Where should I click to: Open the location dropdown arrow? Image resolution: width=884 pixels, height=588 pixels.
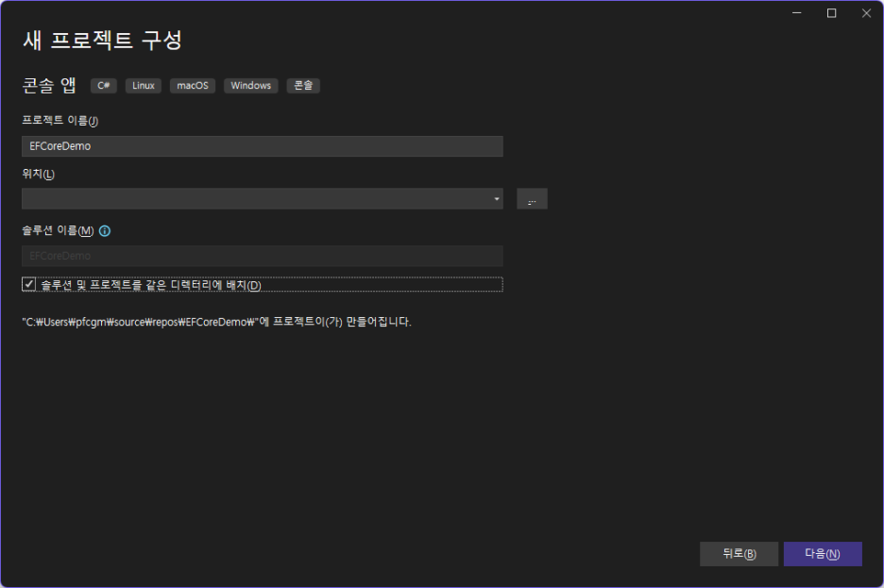point(496,199)
